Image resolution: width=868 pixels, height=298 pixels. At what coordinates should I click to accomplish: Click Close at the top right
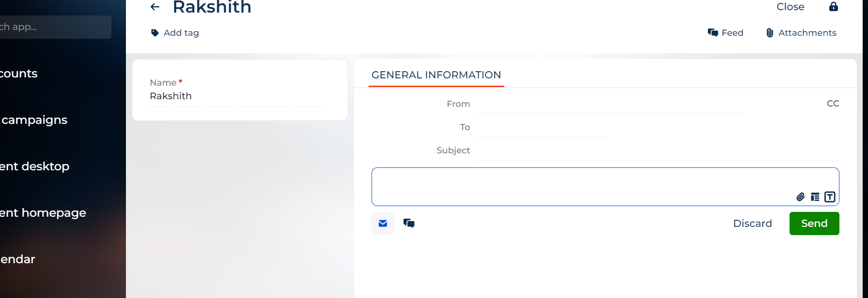click(790, 7)
